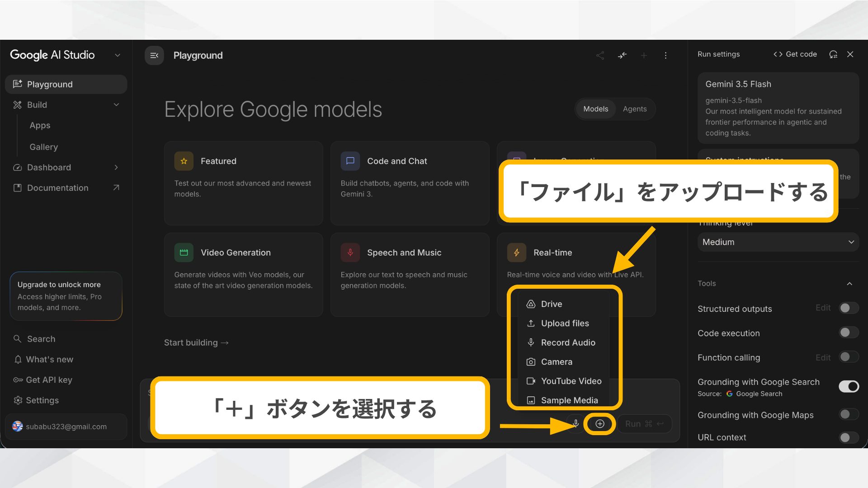Click the Featured star icon
This screenshot has width=868, height=488.
[184, 161]
